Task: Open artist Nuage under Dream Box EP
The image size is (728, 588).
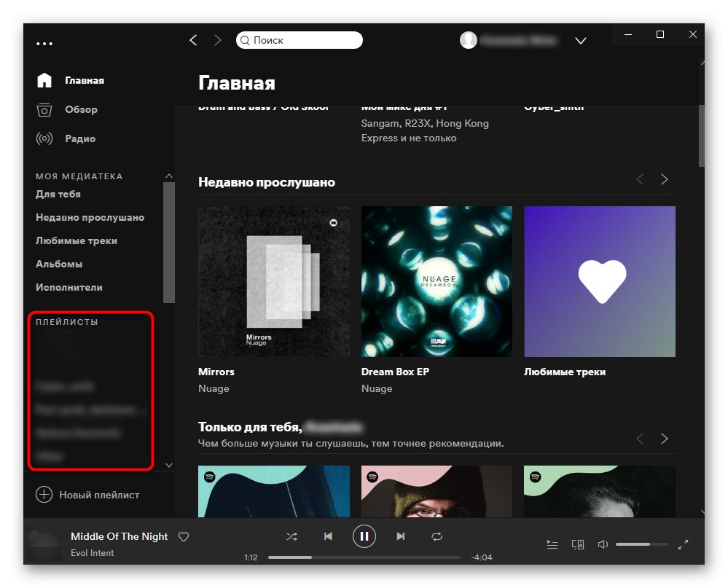Action: [x=377, y=388]
